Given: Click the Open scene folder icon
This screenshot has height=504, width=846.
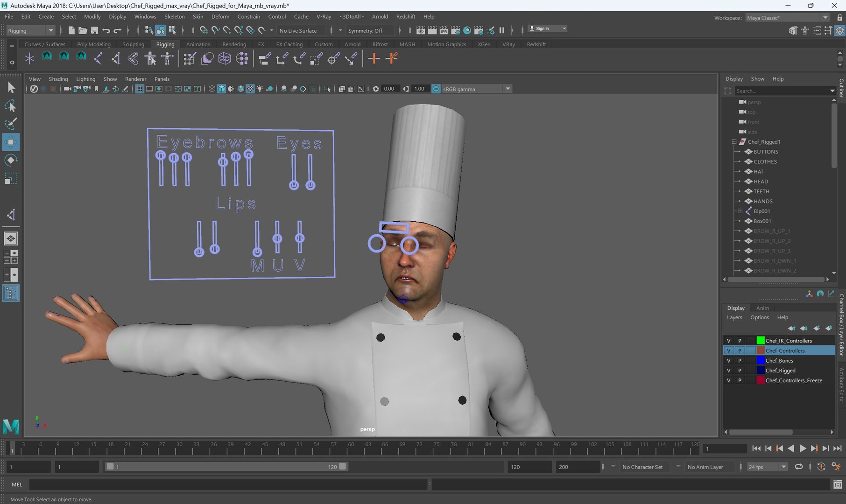Looking at the screenshot, I should point(83,30).
